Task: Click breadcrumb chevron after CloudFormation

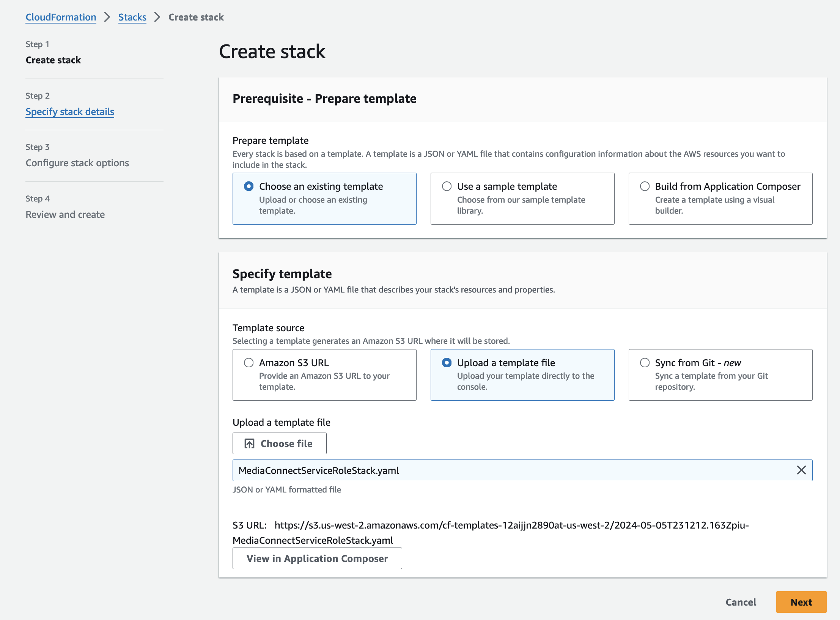Action: (x=107, y=17)
